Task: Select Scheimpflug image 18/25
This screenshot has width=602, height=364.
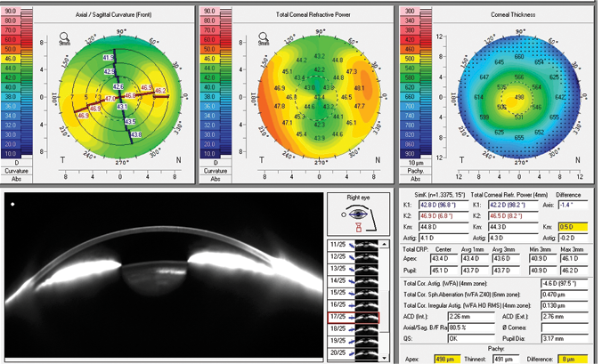Action: coord(354,328)
